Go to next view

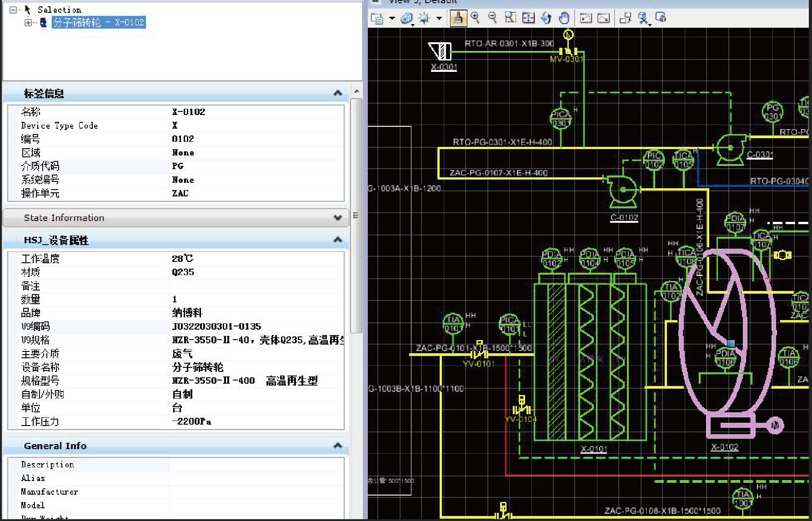pos(604,18)
